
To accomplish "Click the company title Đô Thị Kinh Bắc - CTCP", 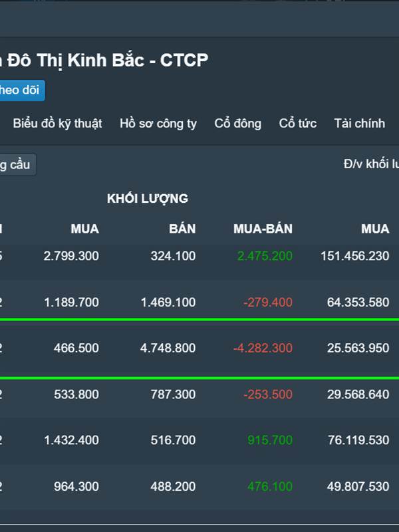I will point(108,61).
